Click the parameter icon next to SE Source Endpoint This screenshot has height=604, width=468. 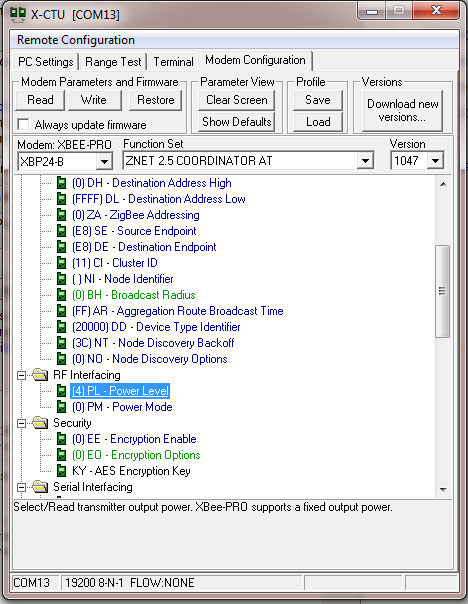[x=61, y=231]
